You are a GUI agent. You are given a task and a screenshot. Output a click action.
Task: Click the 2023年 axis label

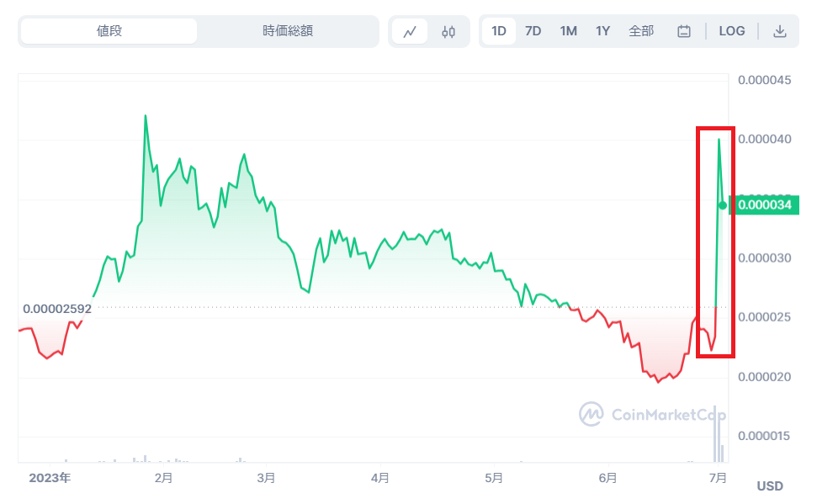50,477
